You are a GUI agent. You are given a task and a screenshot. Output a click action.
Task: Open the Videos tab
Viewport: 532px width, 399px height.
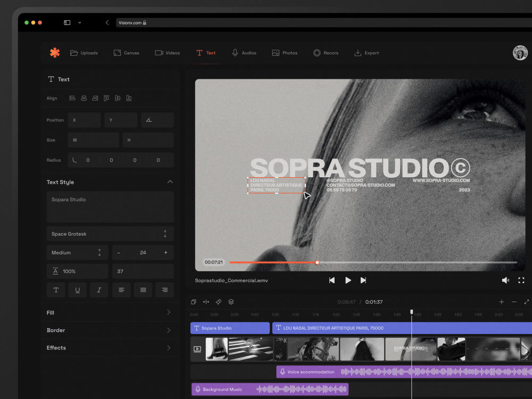point(167,53)
